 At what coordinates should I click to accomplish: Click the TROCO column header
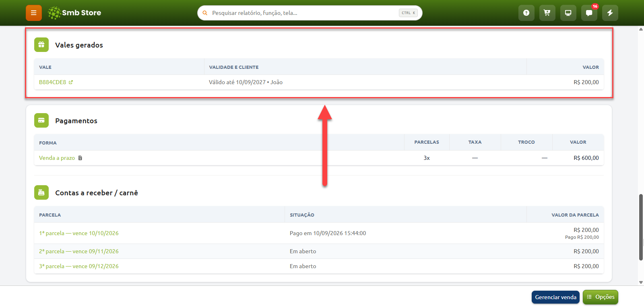pos(526,142)
